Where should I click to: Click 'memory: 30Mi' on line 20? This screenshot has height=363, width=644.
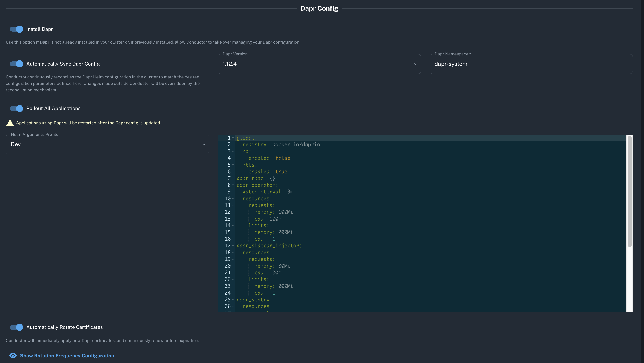point(272,266)
